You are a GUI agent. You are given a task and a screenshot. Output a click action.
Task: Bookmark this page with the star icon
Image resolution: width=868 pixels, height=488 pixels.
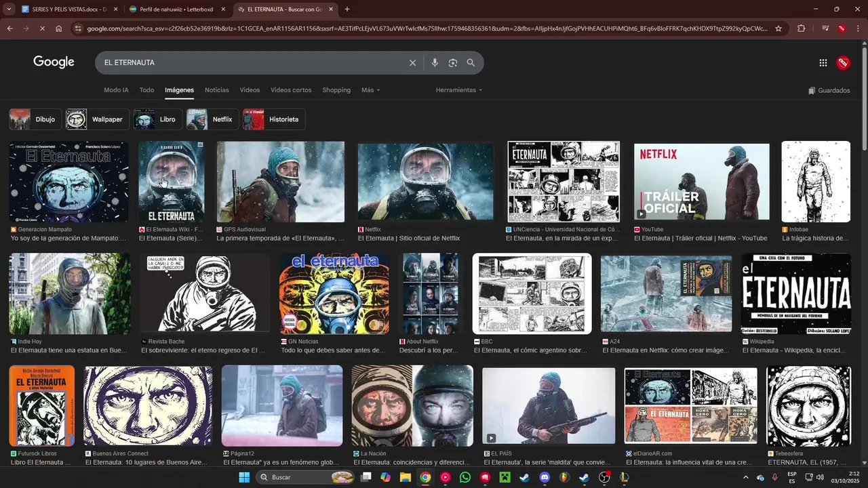(778, 28)
